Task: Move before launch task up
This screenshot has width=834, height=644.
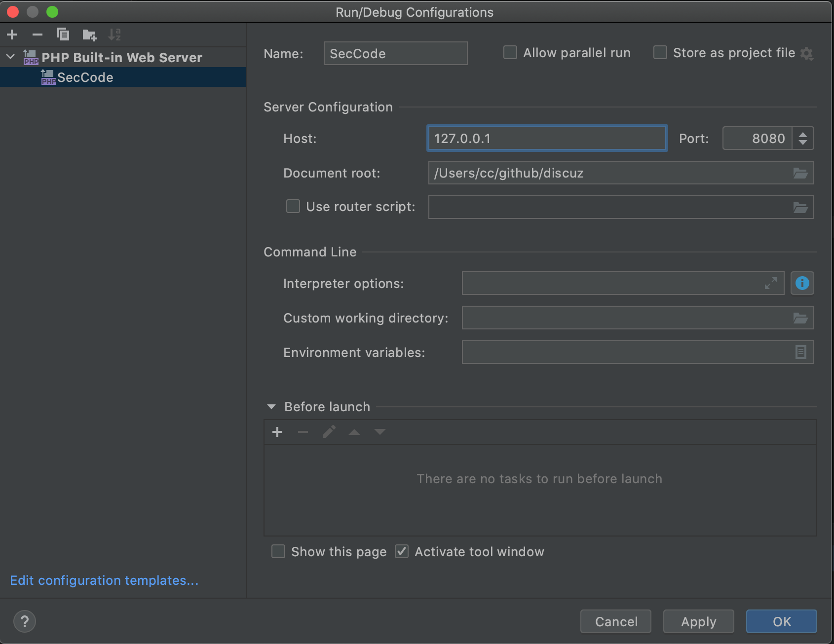Action: pyautogui.click(x=354, y=432)
